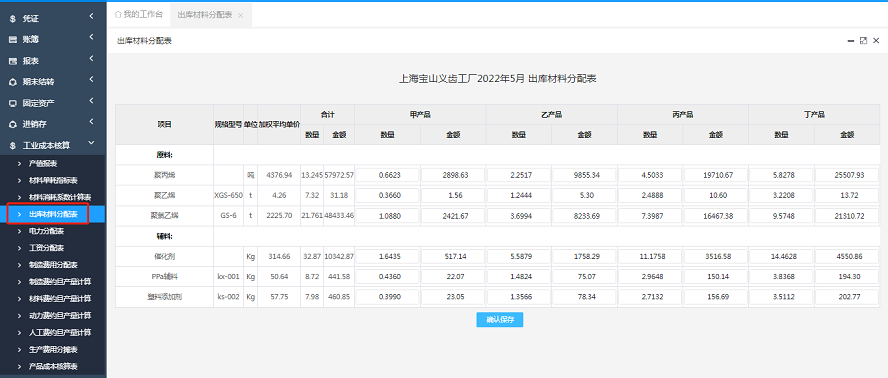Edit 聚乙烯 甲产品 quantity 0.3660 field

(x=387, y=196)
